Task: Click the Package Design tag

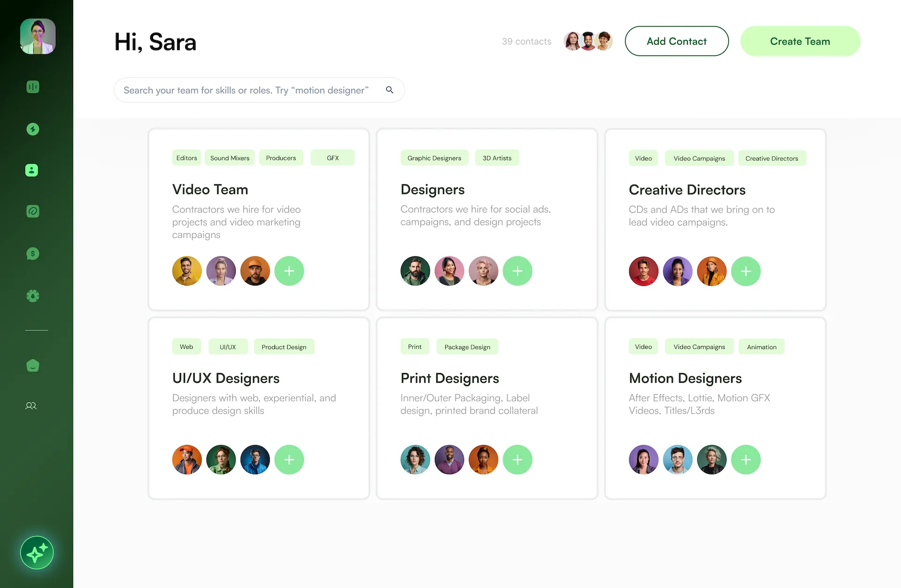Action: [x=467, y=347]
